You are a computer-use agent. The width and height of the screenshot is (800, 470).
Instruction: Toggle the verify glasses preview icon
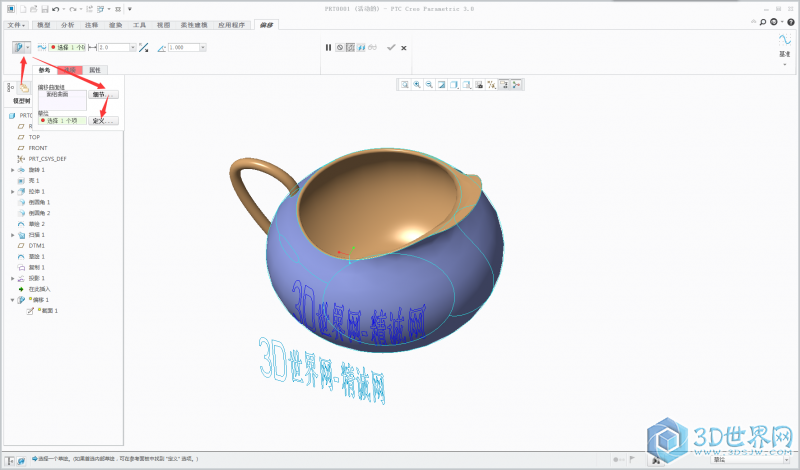tap(372, 47)
